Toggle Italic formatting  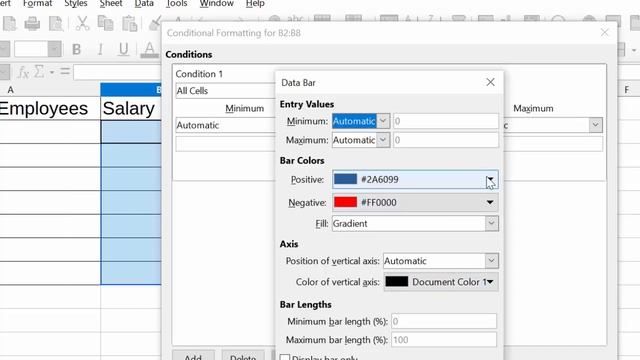click(x=100, y=49)
